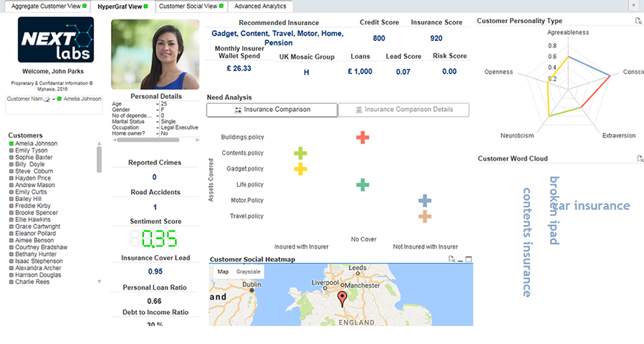Open the Insurance Comparison Details view
This screenshot has width=644, height=344.
coord(404,110)
